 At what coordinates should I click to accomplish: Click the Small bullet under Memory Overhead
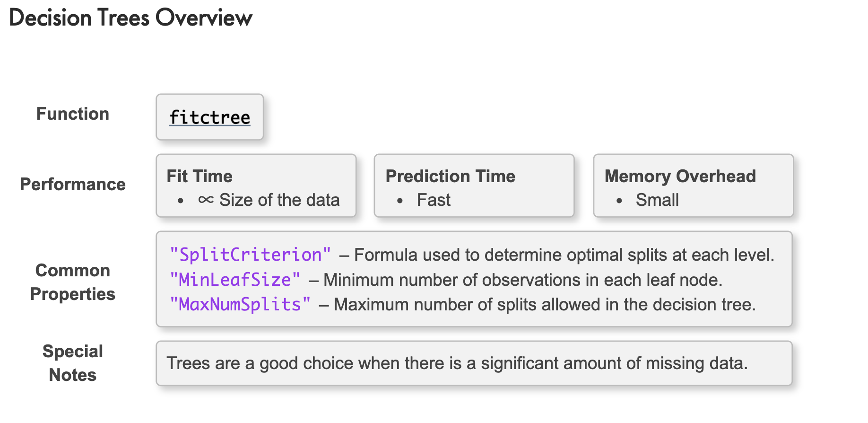[x=657, y=200]
